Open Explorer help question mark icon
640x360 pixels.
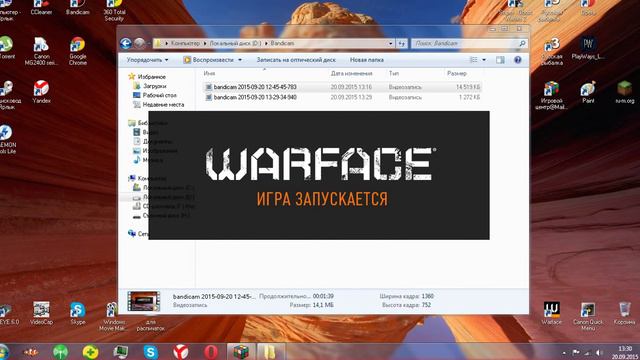tap(518, 60)
